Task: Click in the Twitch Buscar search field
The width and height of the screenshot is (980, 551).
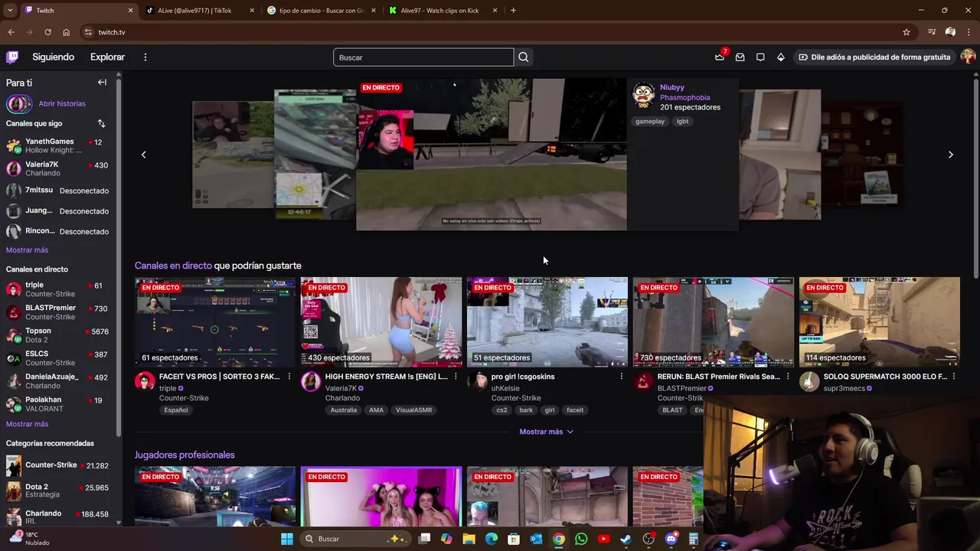Action: point(423,57)
